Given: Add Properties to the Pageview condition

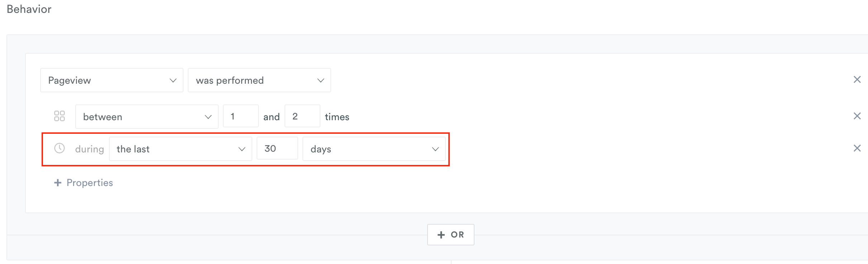Looking at the screenshot, I should [84, 183].
